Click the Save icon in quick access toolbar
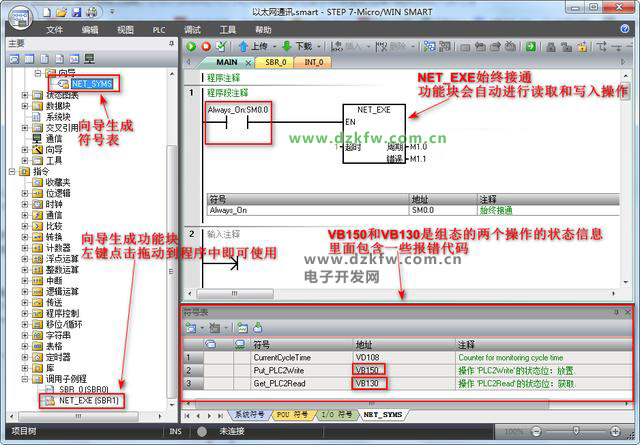Viewport: 640px width, 445px height. tap(76, 11)
